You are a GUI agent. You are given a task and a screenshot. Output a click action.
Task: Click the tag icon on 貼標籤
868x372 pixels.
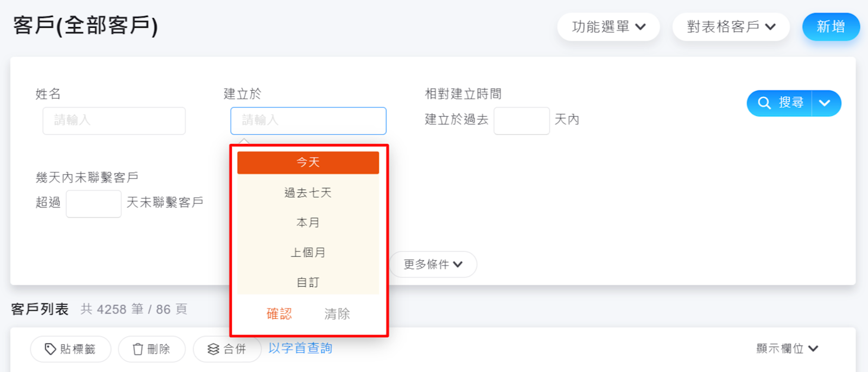(50, 349)
